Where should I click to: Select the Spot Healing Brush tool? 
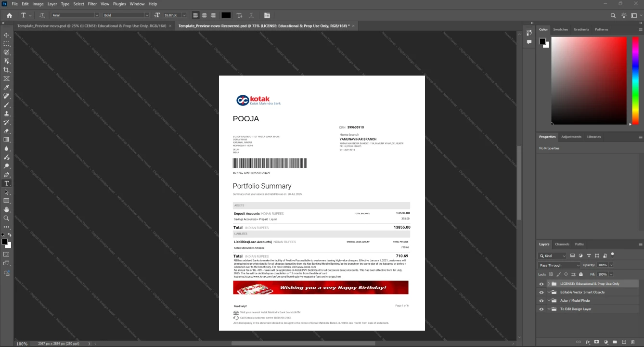7,96
